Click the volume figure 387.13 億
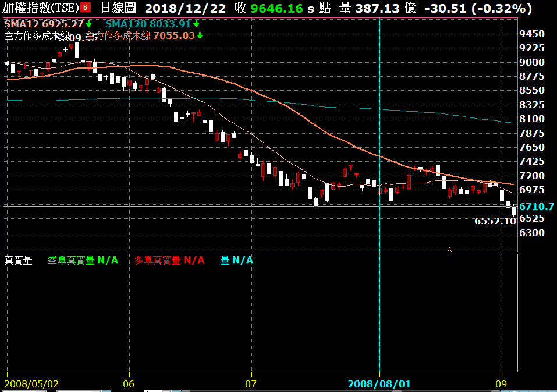 coord(386,8)
